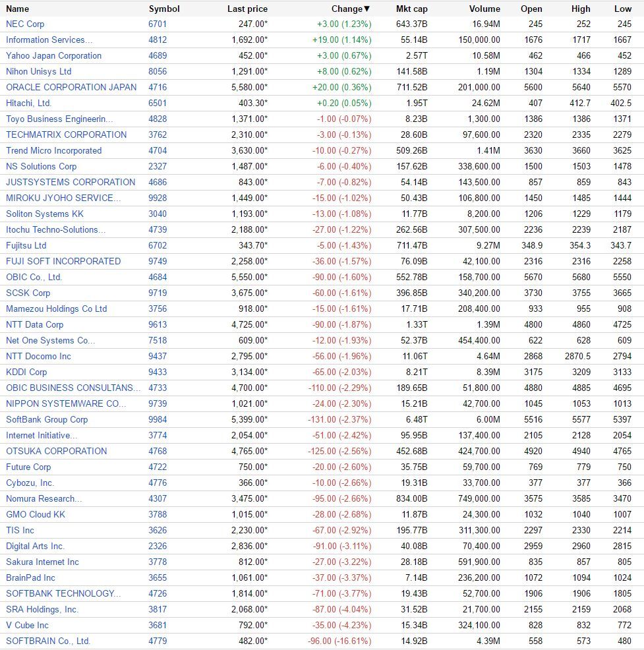Screen dimensions: 644x650
Task: Click ticker symbol 6501
Action: coord(158,103)
